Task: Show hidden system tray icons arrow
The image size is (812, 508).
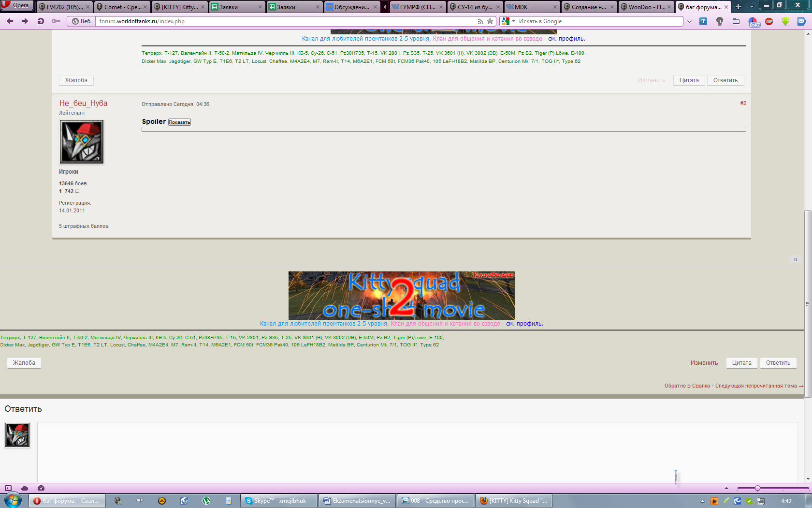Action: 703,501
